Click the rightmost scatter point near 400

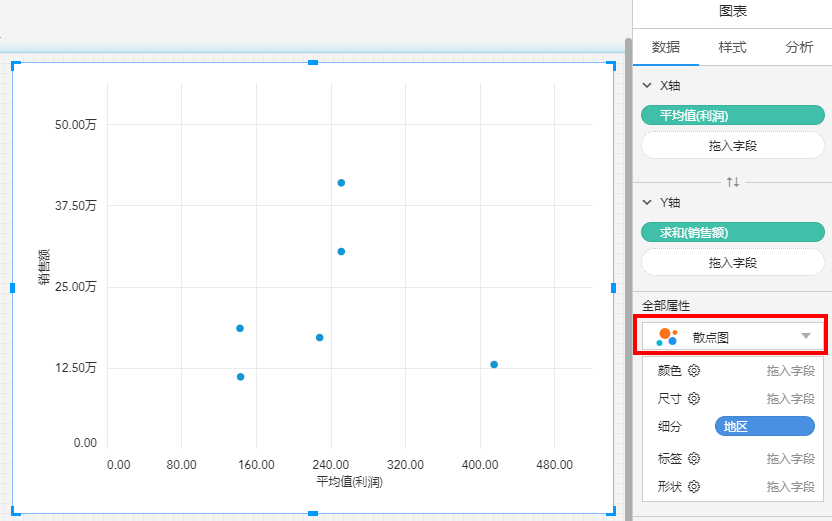pos(494,364)
